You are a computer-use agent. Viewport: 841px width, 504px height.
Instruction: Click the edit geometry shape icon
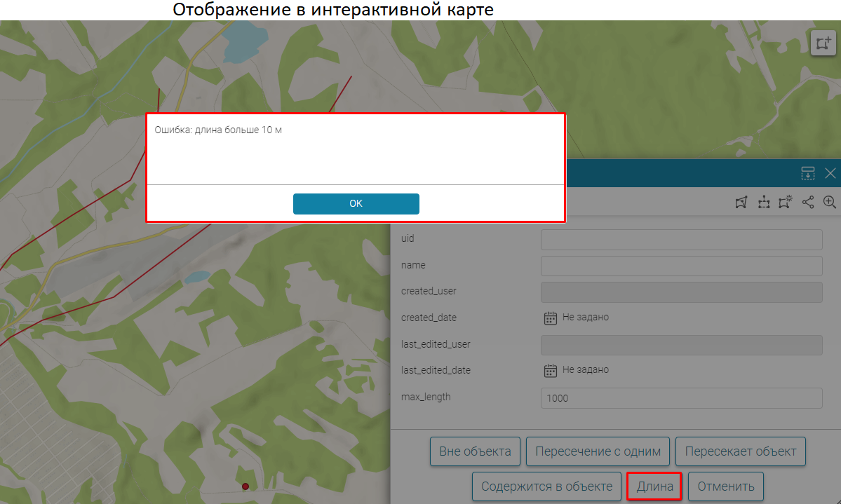(x=741, y=203)
